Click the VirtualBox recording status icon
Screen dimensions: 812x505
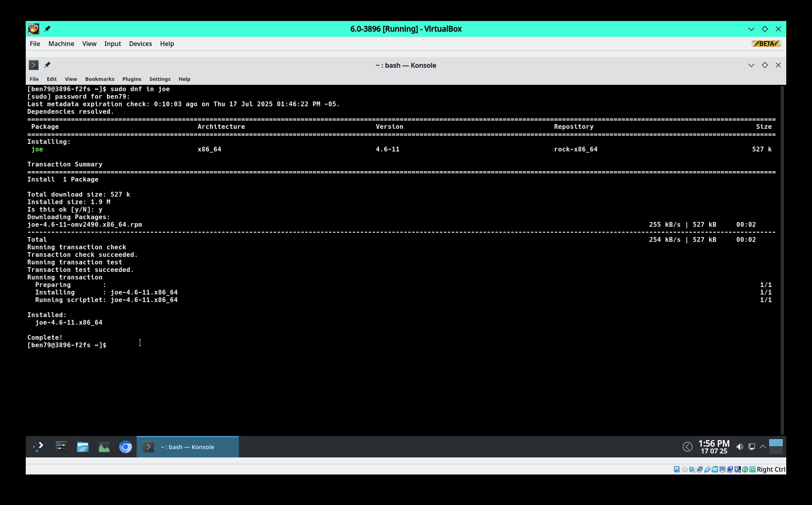click(x=730, y=469)
